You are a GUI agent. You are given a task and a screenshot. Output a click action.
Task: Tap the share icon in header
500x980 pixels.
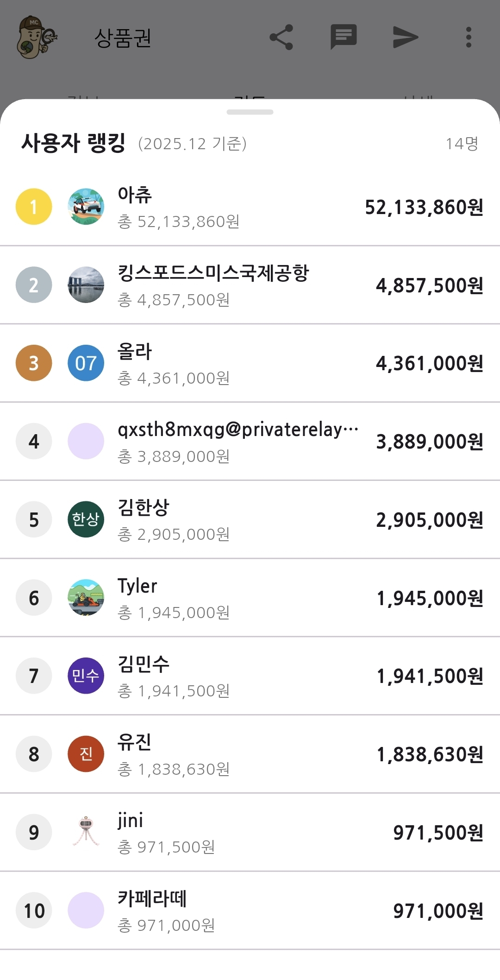pyautogui.click(x=281, y=37)
